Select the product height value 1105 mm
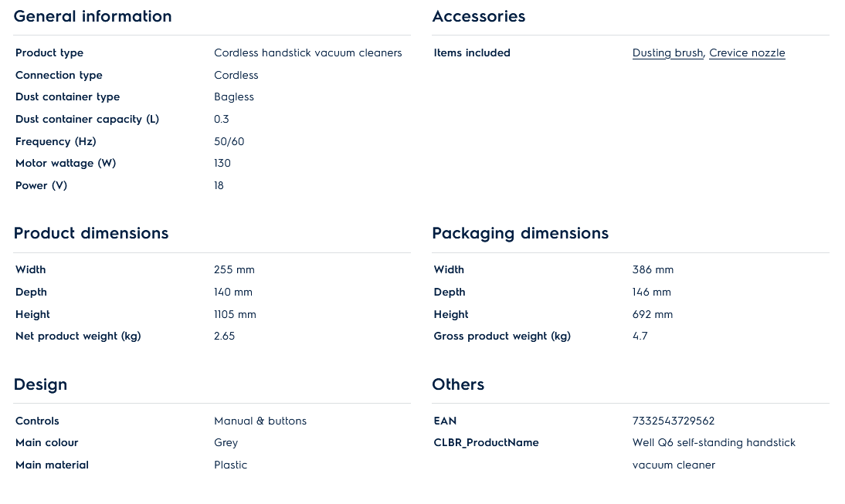 [x=235, y=315]
